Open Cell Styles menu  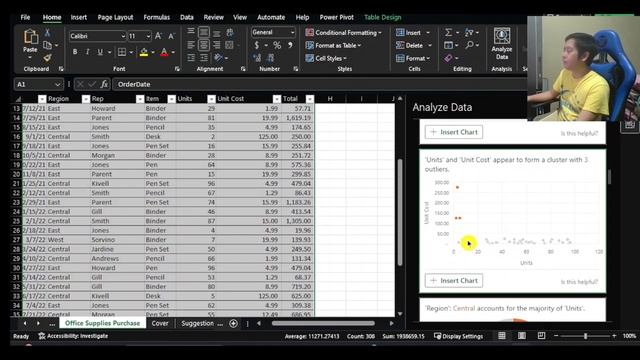tap(326, 58)
